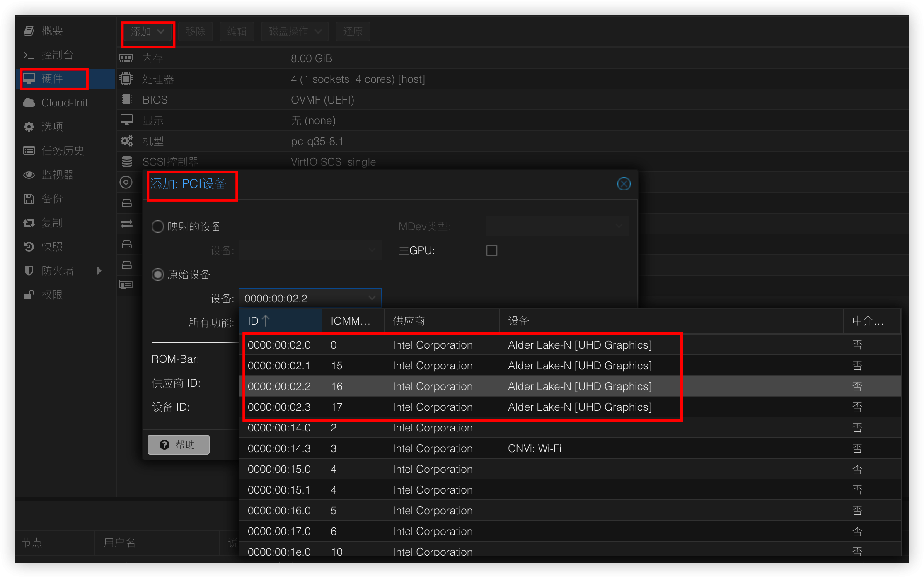Click the memory (内存) hardware row icon
The width and height of the screenshot is (924, 578).
click(126, 58)
